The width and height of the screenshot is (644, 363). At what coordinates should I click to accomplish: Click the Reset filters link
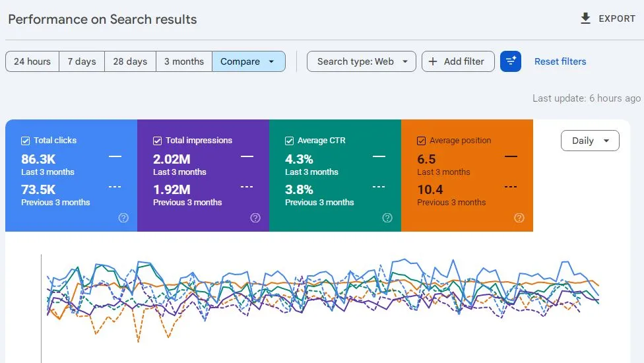coord(560,61)
